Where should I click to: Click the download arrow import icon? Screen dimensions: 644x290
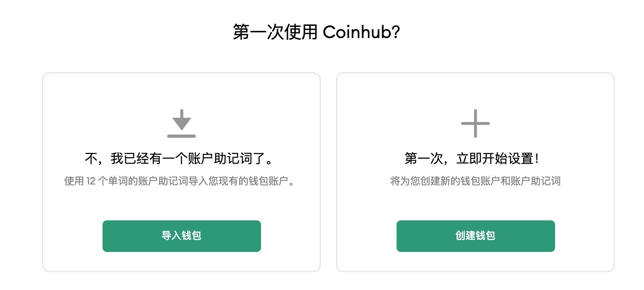click(181, 123)
